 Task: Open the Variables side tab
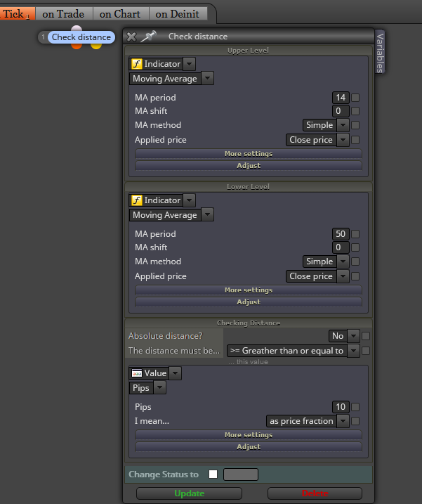click(380, 53)
